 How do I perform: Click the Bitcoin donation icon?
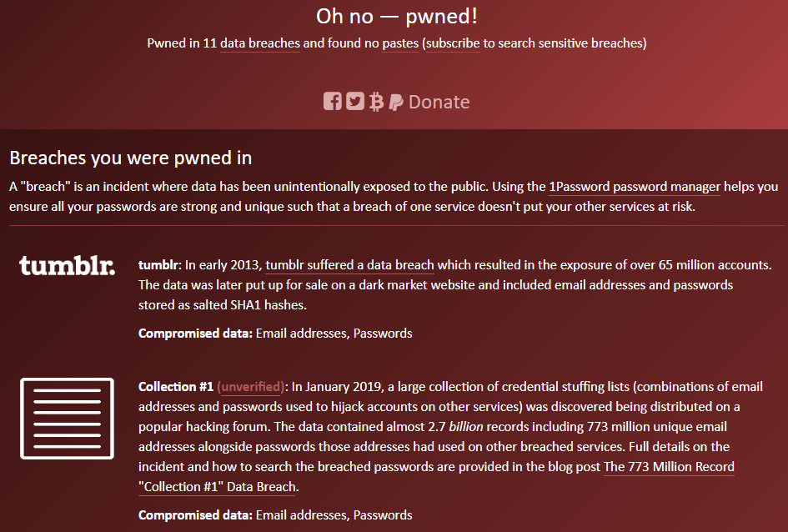[376, 102]
